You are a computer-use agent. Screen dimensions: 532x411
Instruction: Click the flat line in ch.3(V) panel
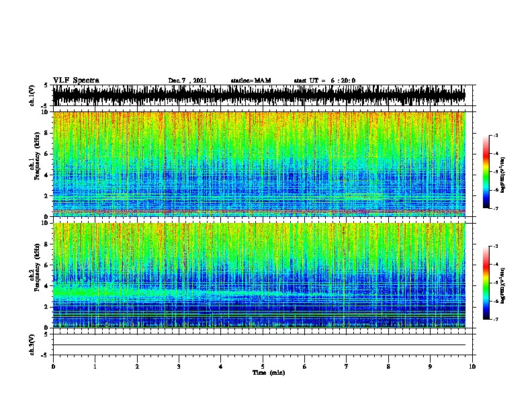coord(259,345)
